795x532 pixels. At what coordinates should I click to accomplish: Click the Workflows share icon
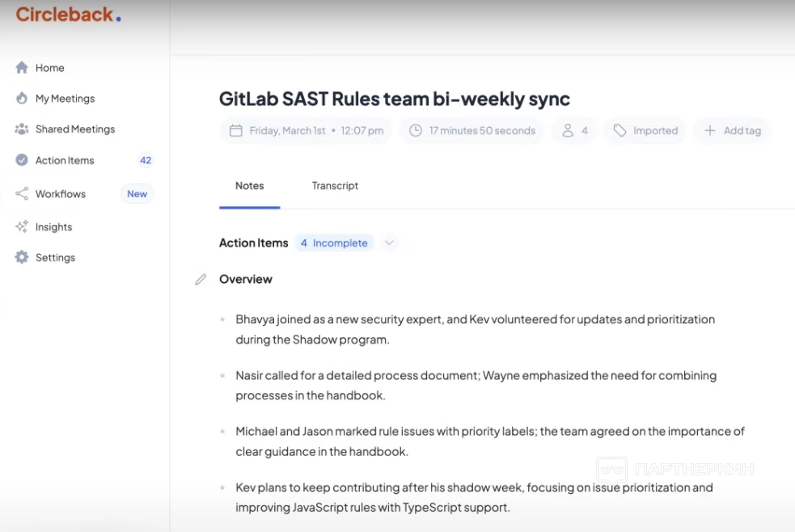(x=22, y=193)
